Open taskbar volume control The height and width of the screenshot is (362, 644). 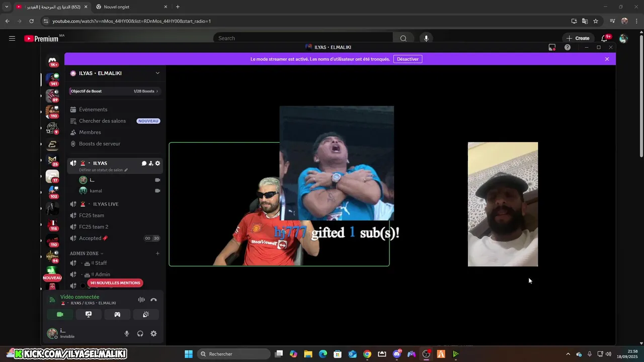coord(609,354)
